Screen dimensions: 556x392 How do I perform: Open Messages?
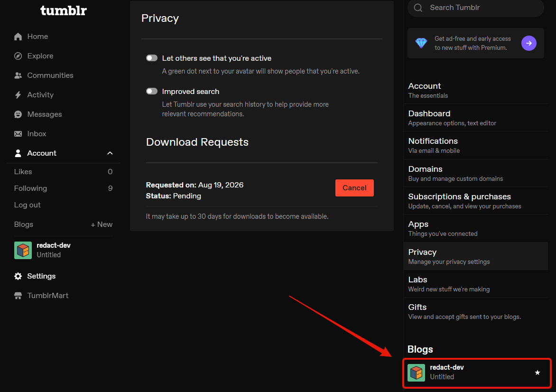pos(44,114)
